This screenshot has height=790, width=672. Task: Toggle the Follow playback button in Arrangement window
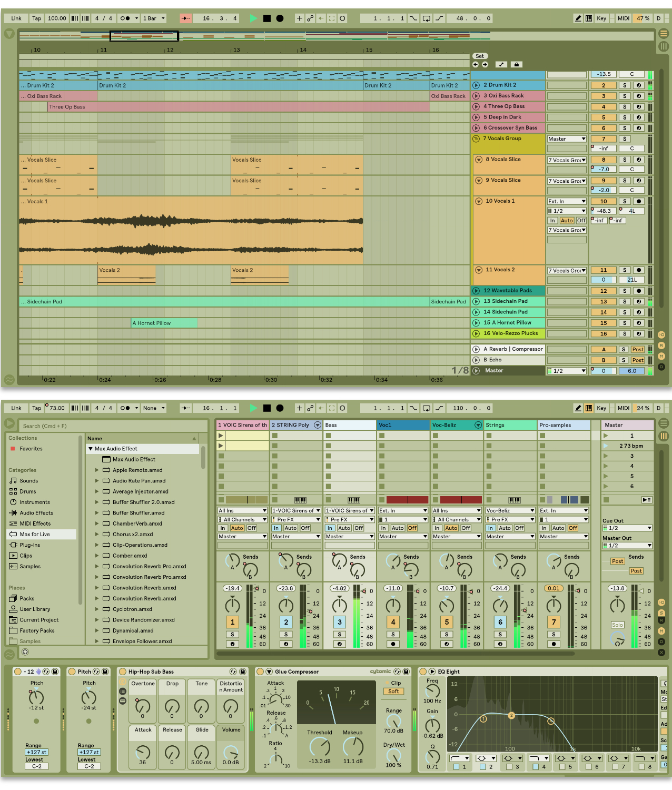click(x=186, y=18)
